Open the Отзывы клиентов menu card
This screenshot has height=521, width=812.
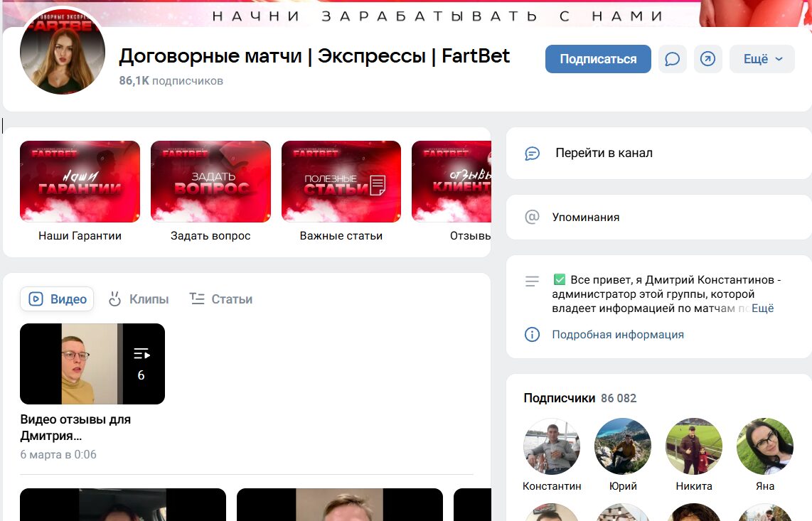452,181
